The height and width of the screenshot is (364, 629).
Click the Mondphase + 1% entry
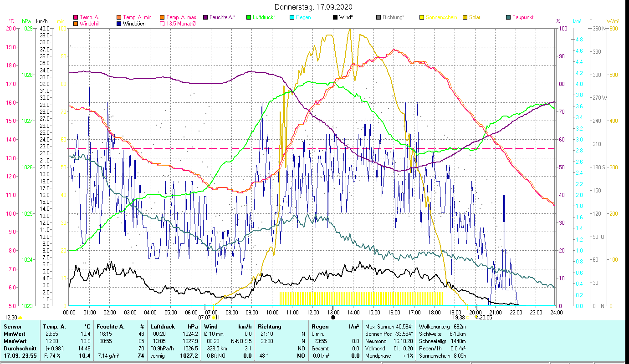coord(390,356)
